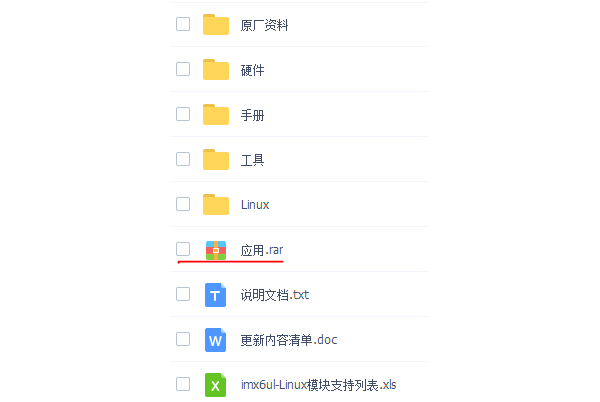Viewport: 600px width, 402px height.
Task: Select the checkbox next to 硬件
Action: (183, 69)
